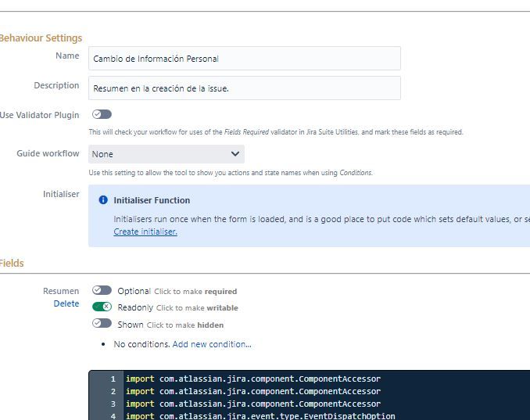This screenshot has width=530, height=420.
Task: Click the Conditions guide workflow hint text
Action: point(231,173)
